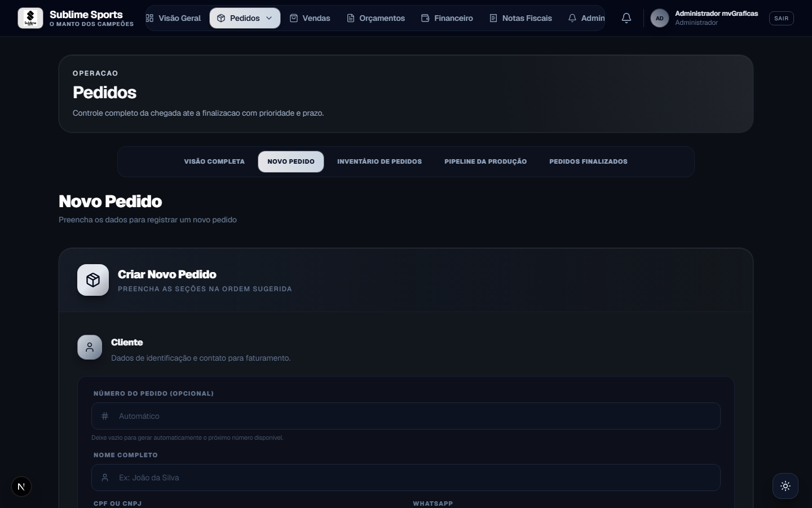
Task: Select the Inventário de Pedidos tab
Action: click(379, 161)
